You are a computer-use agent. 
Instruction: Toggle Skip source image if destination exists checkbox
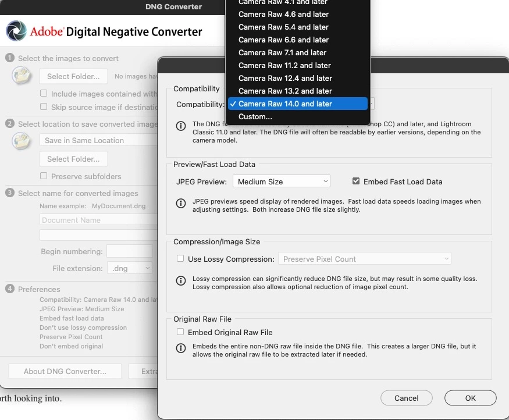(x=44, y=106)
